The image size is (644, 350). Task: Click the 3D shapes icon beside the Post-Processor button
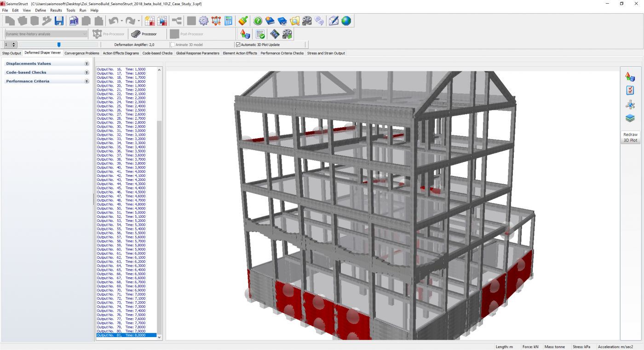tap(245, 34)
